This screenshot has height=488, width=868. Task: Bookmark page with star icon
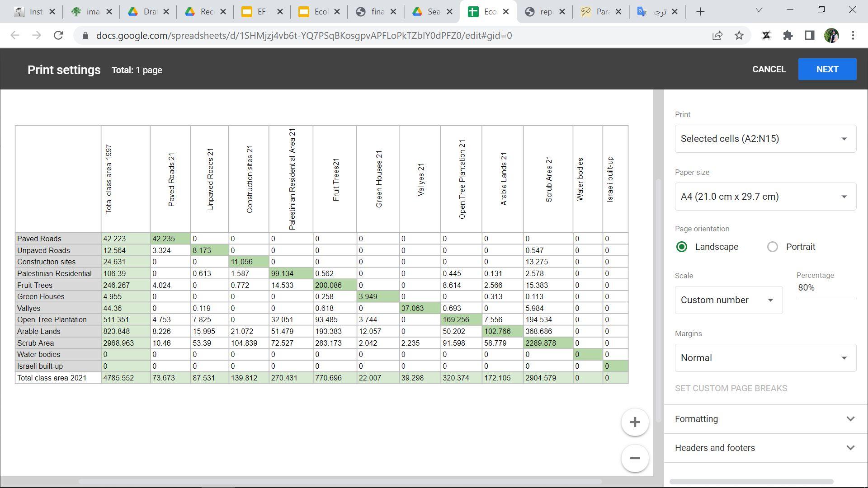tap(739, 35)
